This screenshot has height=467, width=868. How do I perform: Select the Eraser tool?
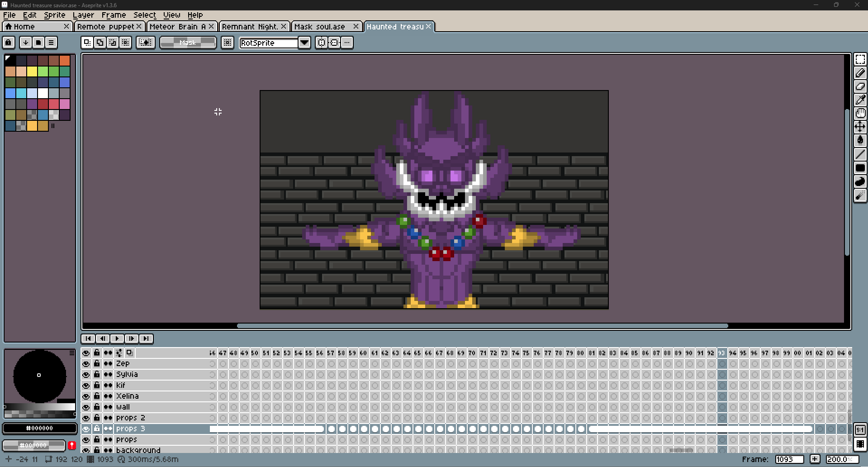coord(860,86)
